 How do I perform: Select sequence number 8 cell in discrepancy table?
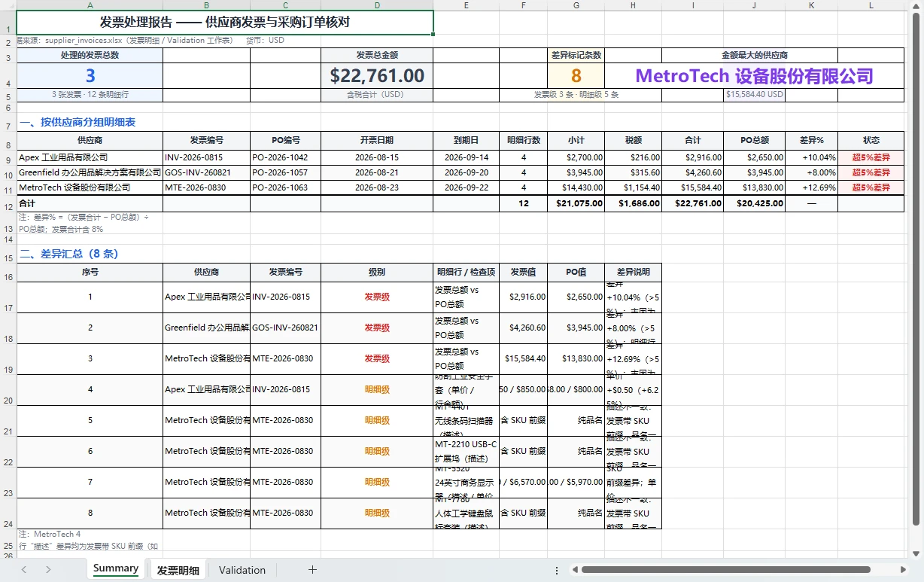(x=90, y=513)
